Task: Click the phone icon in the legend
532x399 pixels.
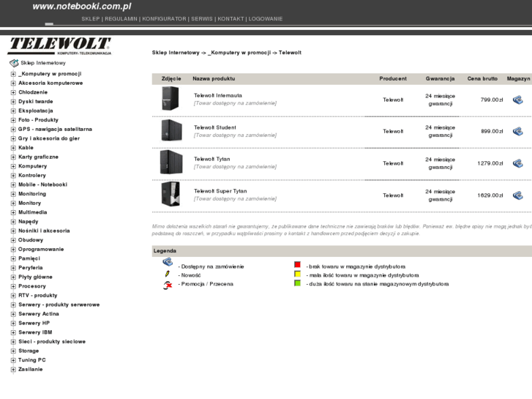Action: click(x=168, y=262)
